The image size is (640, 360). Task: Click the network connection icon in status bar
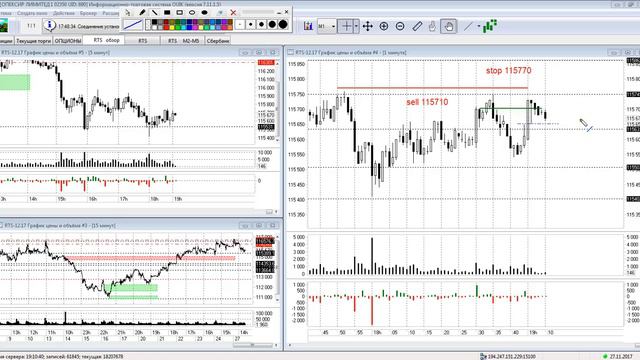[x=483, y=357]
